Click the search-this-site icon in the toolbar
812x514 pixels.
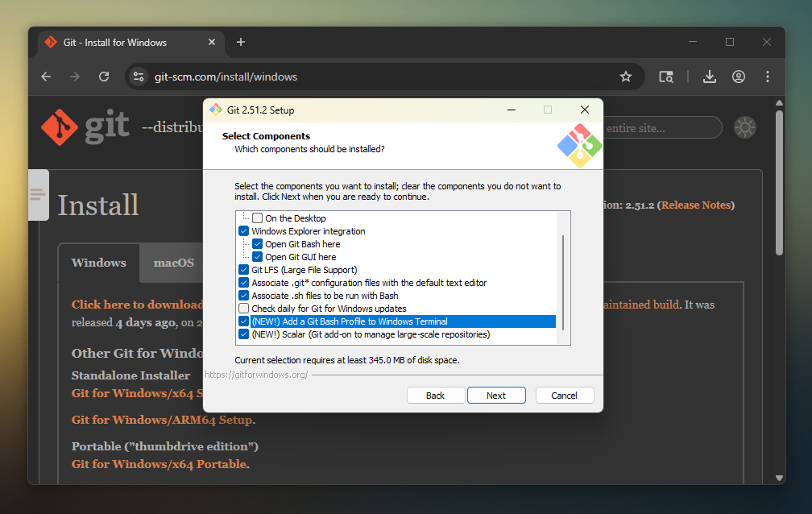click(x=666, y=77)
